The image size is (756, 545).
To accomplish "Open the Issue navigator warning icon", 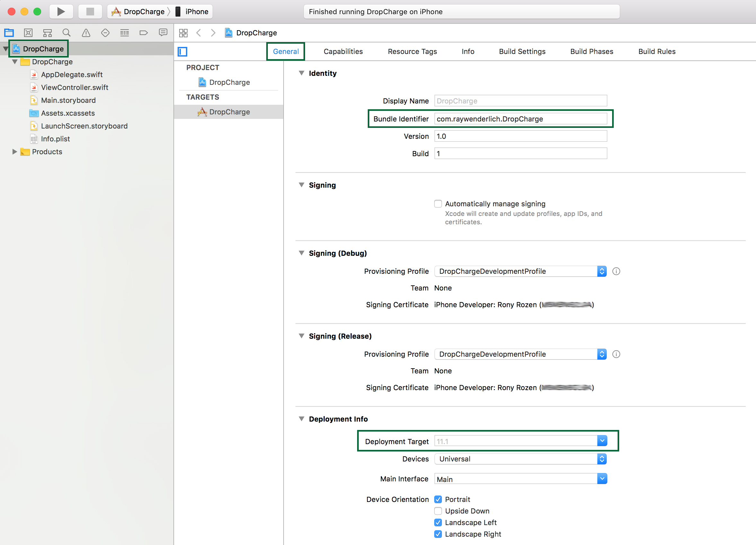I will (86, 33).
